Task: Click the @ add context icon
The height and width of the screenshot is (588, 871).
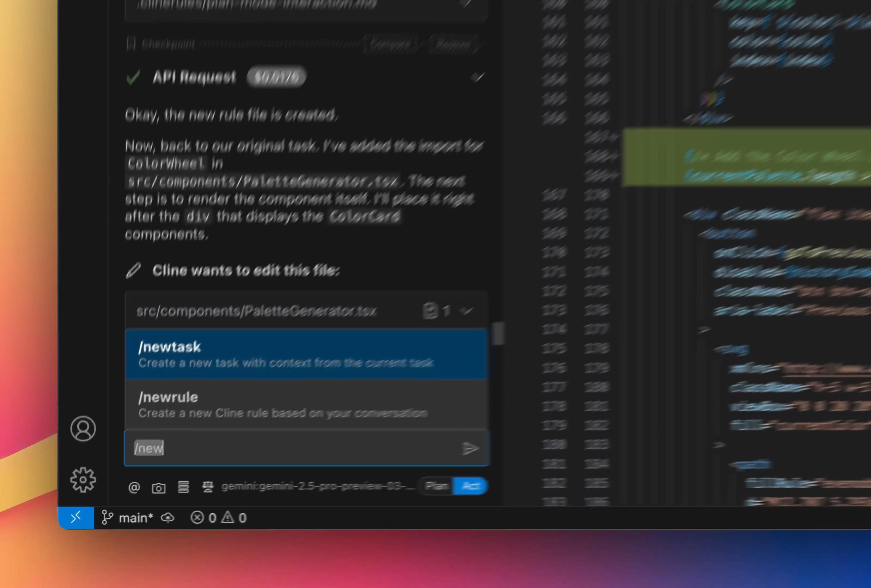Action: (134, 487)
